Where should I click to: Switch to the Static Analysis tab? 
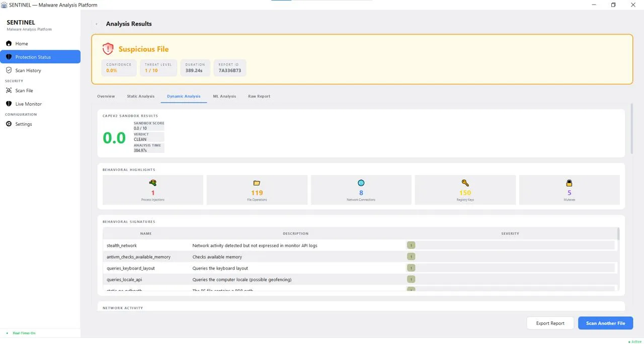(x=141, y=96)
